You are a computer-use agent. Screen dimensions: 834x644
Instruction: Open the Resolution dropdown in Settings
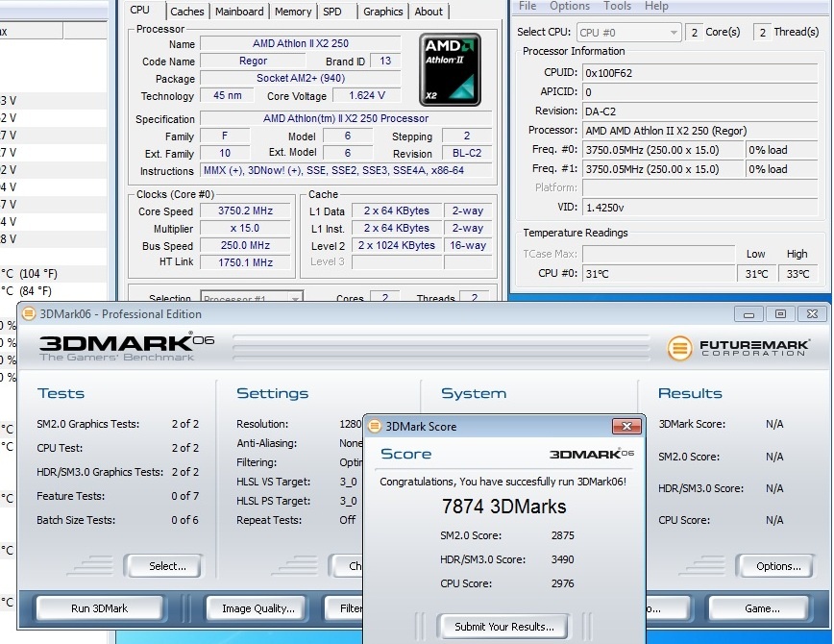[349, 424]
